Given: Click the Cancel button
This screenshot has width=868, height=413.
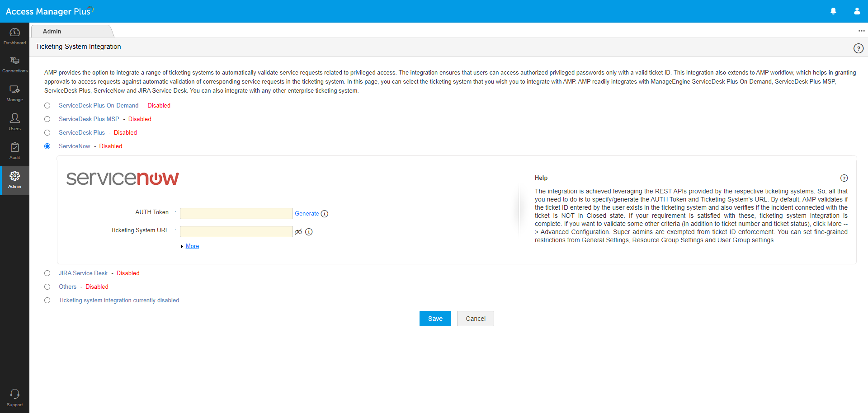Looking at the screenshot, I should pos(476,319).
